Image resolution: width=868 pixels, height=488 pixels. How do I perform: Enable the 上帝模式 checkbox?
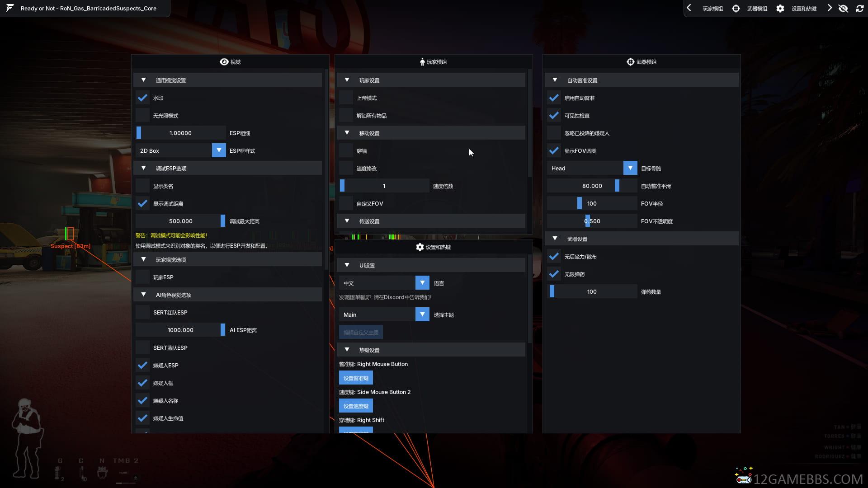tap(346, 98)
